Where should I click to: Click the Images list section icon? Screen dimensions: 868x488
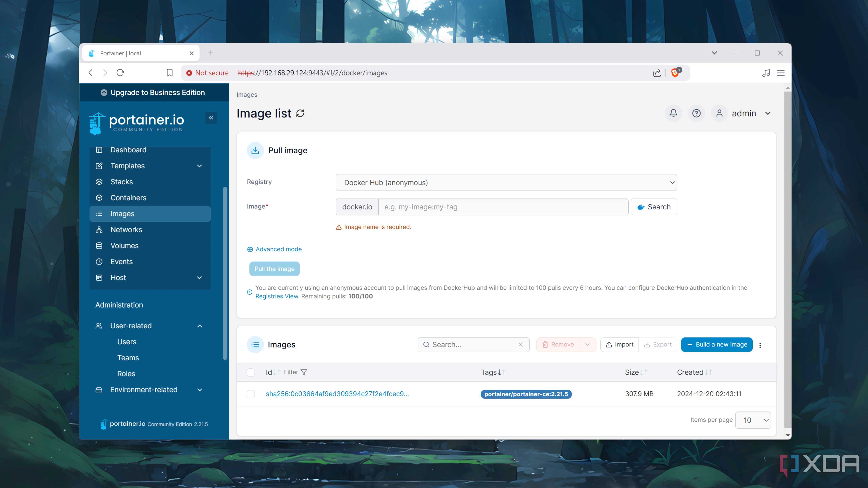coord(255,345)
